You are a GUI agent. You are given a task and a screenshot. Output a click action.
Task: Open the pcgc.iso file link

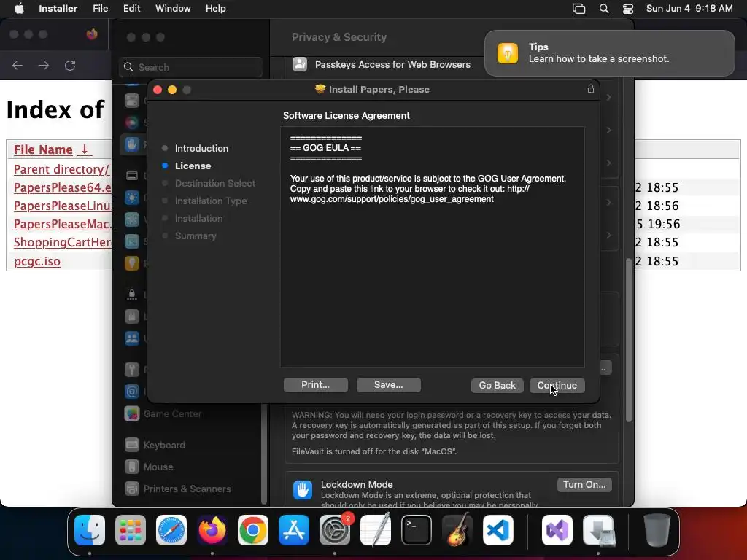tap(37, 262)
